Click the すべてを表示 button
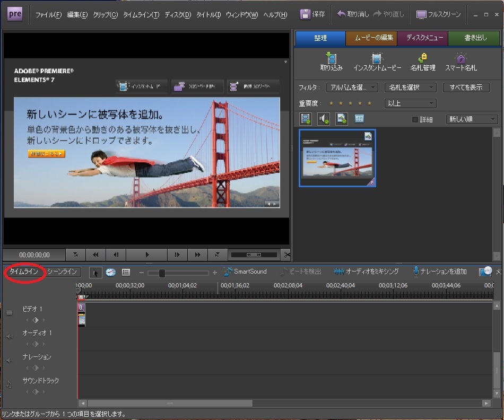This screenshot has width=504, height=420. tap(466, 87)
